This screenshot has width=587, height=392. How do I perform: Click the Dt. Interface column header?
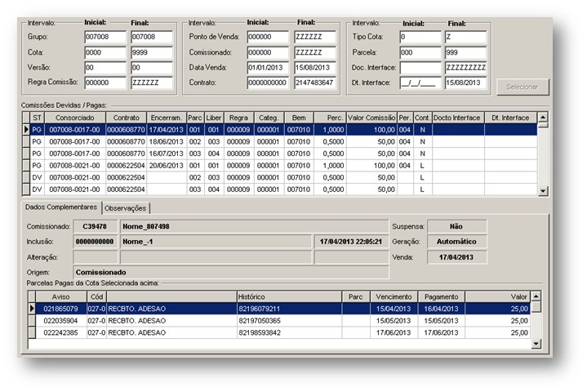[x=510, y=118]
